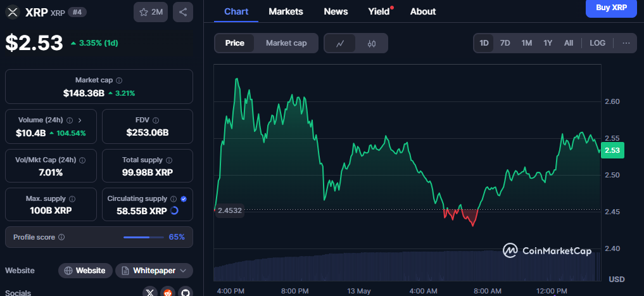Open the XRP Website link
This screenshot has height=296, width=644.
(85, 271)
